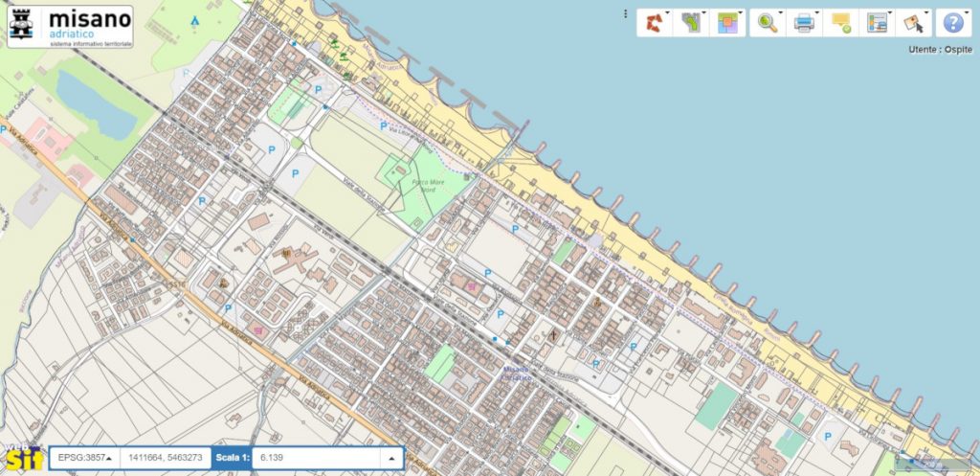Select the colored thematic map tool
Viewport: 980px width, 476px height.
(x=727, y=23)
